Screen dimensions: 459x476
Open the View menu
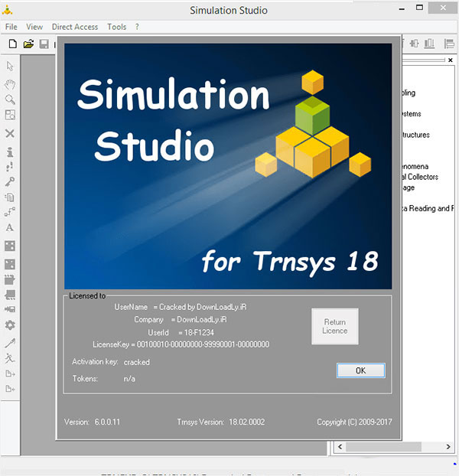34,27
